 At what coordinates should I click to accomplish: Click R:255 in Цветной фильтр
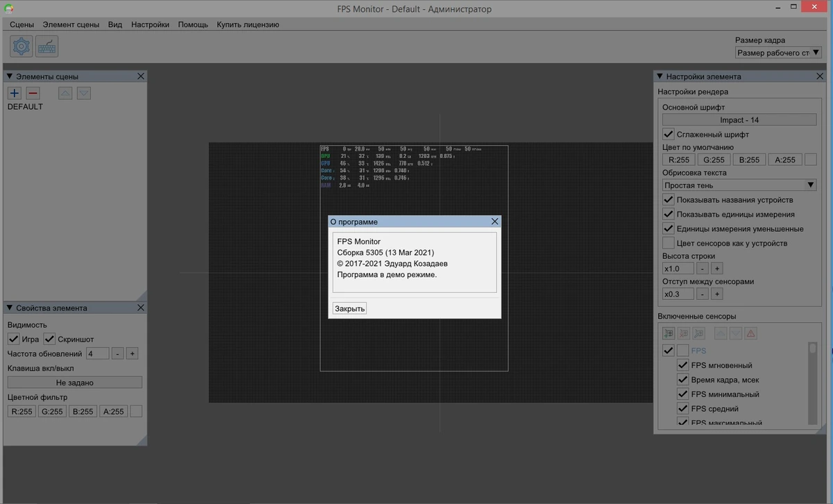point(22,411)
